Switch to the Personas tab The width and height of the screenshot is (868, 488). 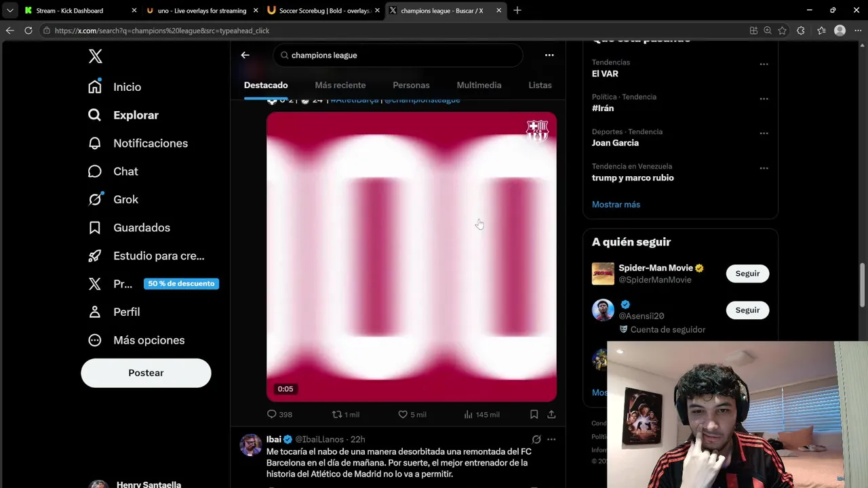tap(411, 85)
